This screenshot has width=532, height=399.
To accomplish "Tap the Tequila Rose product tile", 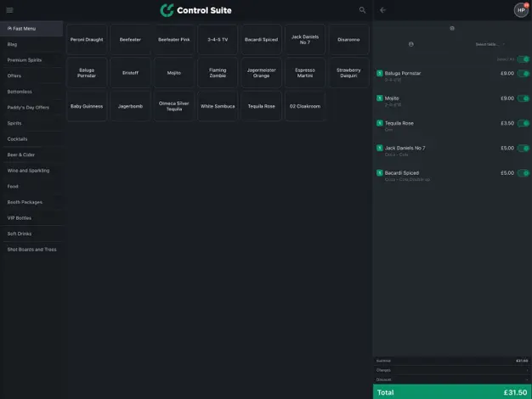I will coord(261,106).
